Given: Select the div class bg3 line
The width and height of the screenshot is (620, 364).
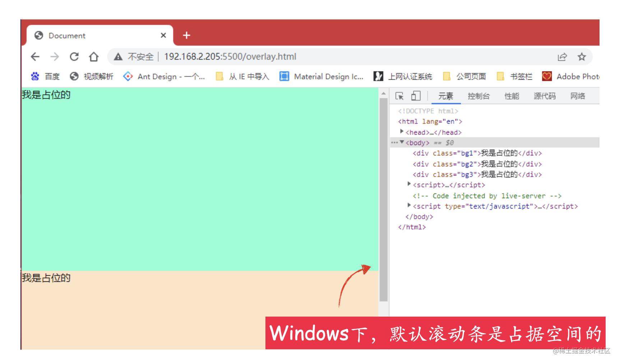Looking at the screenshot, I should pyautogui.click(x=477, y=174).
